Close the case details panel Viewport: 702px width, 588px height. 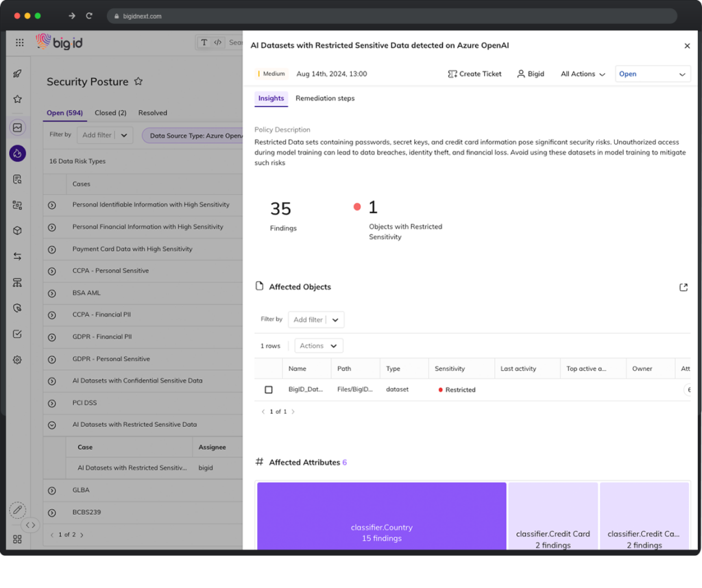tap(687, 46)
